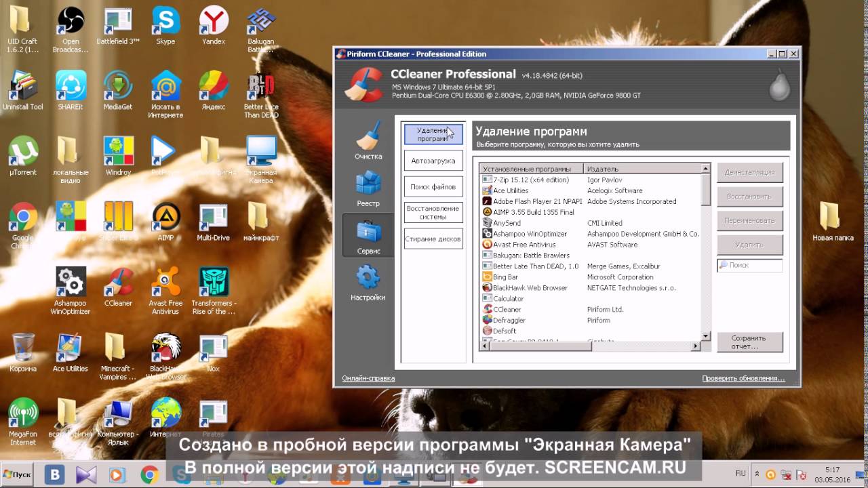The image size is (868, 488).
Task: Open Chrome from the taskbar
Action: click(x=149, y=474)
